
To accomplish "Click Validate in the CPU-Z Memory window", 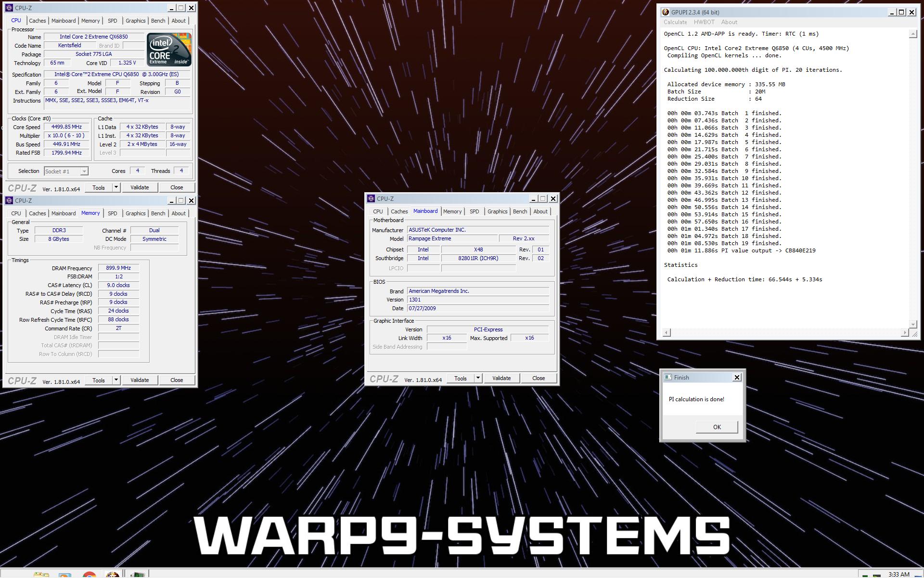I will (x=140, y=380).
